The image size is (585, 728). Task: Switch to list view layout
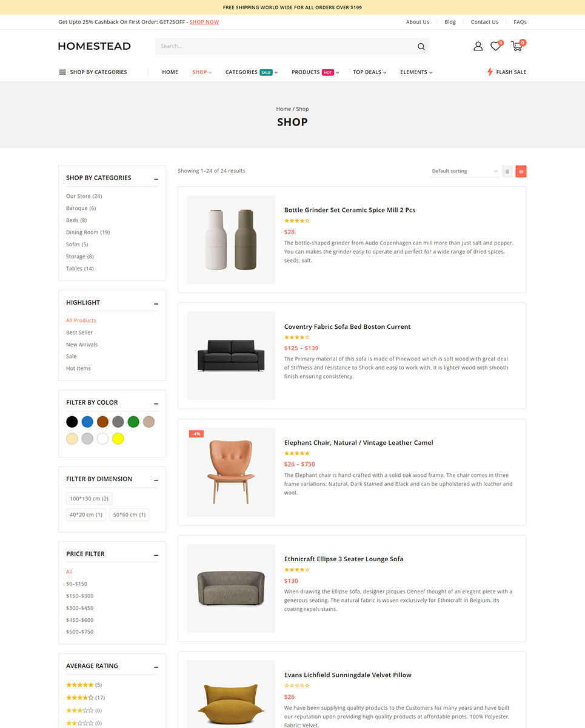click(x=521, y=171)
